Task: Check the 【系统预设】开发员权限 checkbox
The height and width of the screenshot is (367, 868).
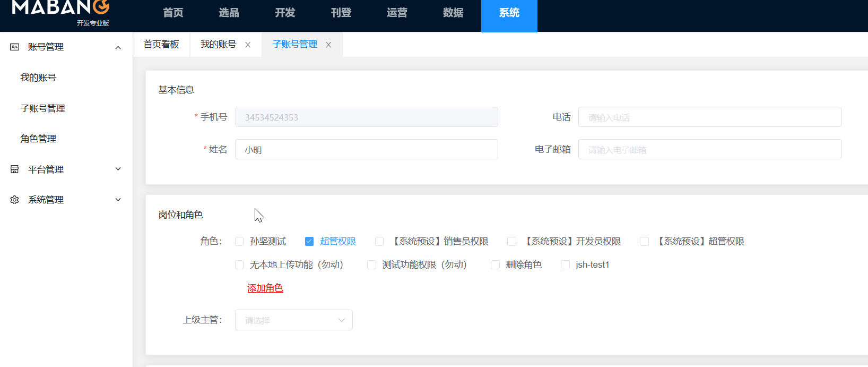Action: [x=512, y=242]
